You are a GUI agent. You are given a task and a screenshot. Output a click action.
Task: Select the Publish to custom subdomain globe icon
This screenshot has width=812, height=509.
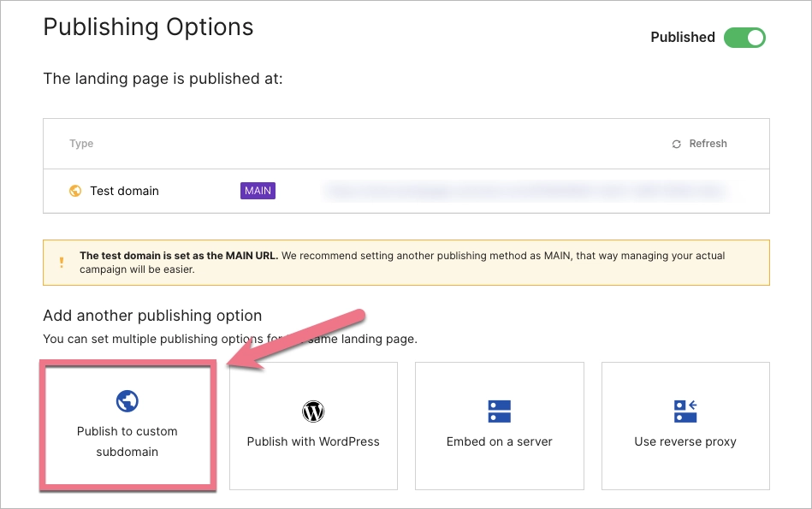[127, 400]
